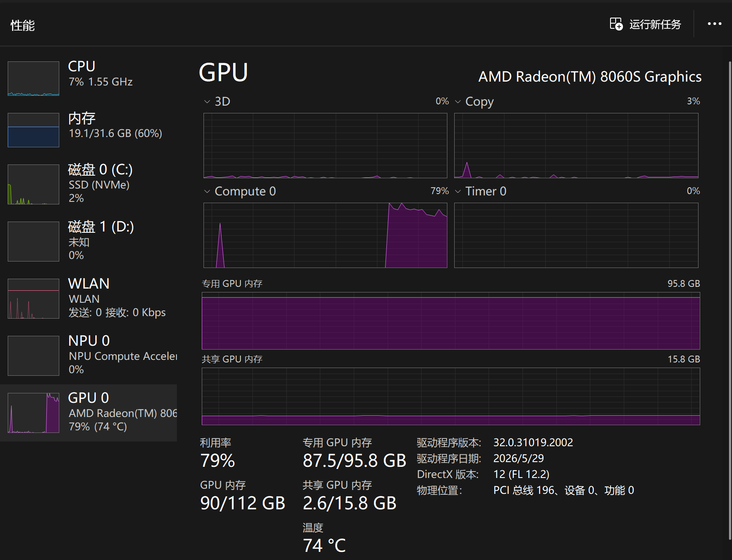
Task: Click the vertical scrollbar on the right edge
Action: [729, 301]
